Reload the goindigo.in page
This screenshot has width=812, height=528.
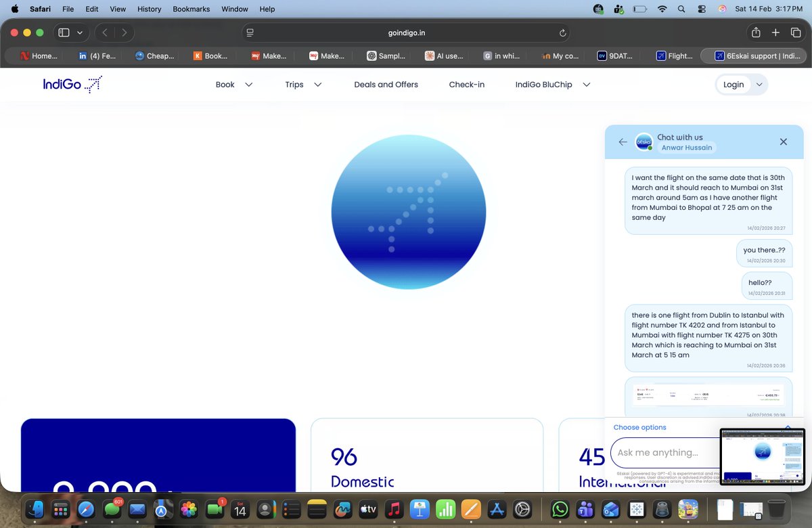(x=562, y=32)
